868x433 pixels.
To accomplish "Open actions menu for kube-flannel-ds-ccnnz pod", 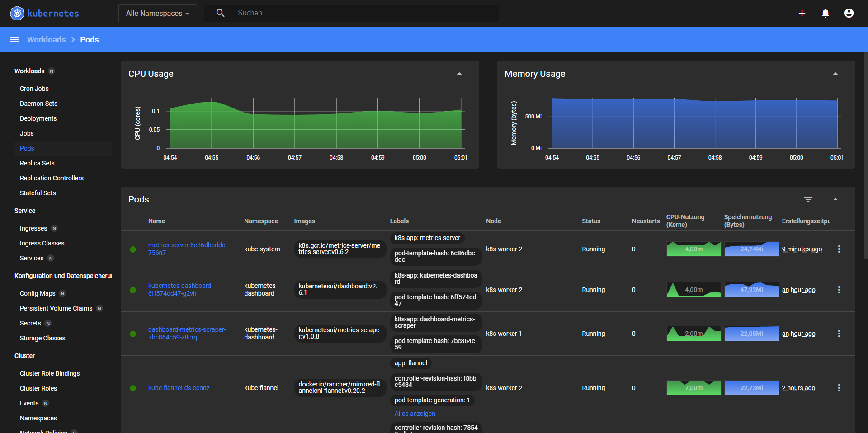I will tap(839, 388).
